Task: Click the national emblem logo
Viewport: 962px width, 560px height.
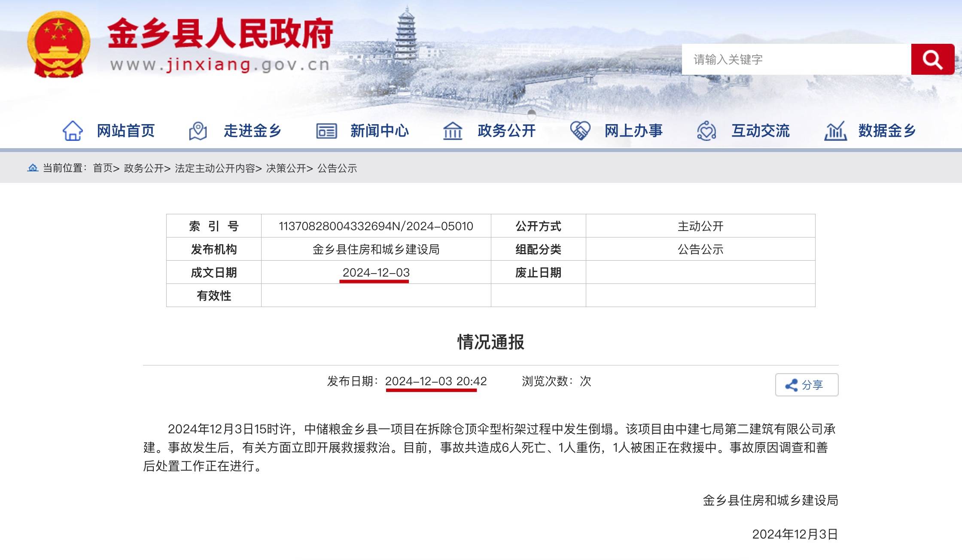Action: 58,45
